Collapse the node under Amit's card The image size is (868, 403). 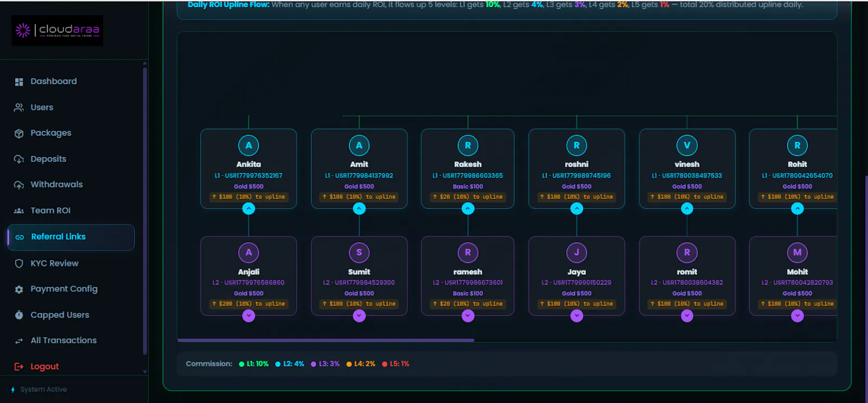click(359, 209)
